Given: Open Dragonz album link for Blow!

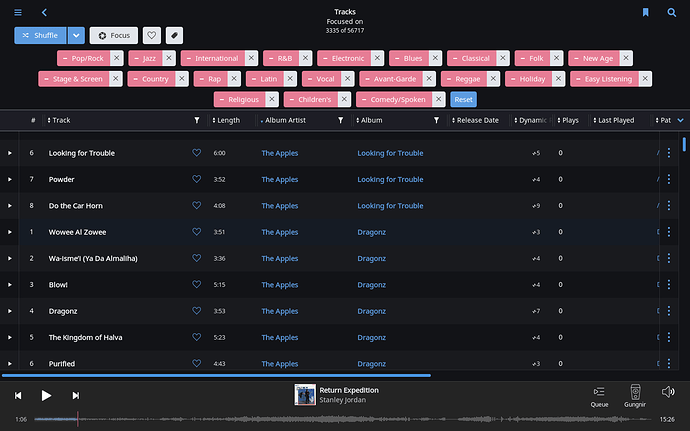Looking at the screenshot, I should coord(371,285).
